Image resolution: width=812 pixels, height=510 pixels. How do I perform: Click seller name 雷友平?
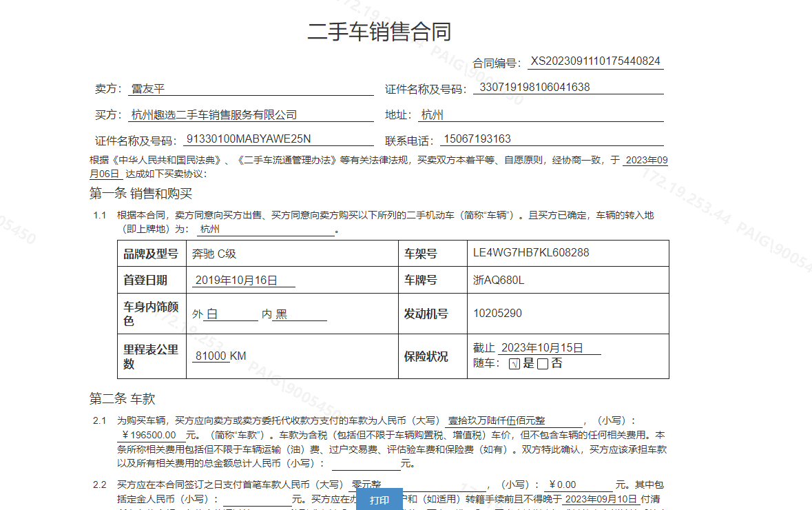tap(148, 89)
